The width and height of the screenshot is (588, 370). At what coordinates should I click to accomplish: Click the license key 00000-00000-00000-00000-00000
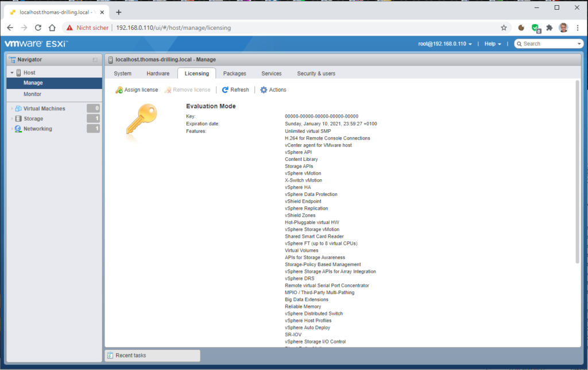point(322,116)
